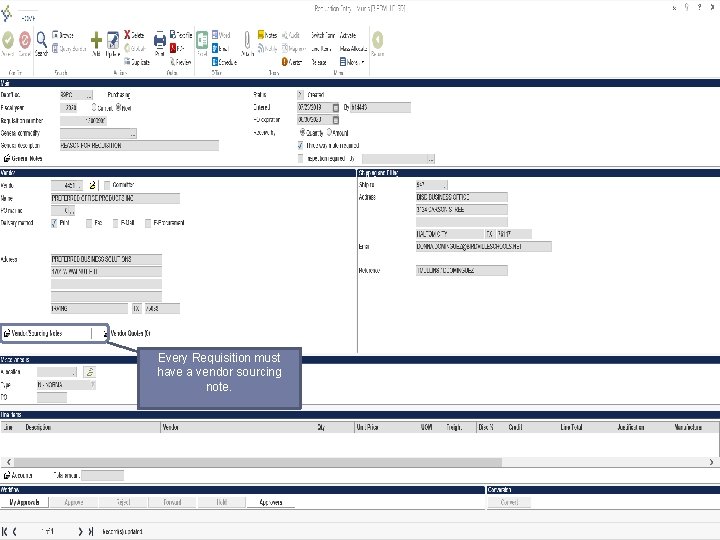Select the Current fiscal year radio
The height and width of the screenshot is (540, 720).
click(x=94, y=107)
